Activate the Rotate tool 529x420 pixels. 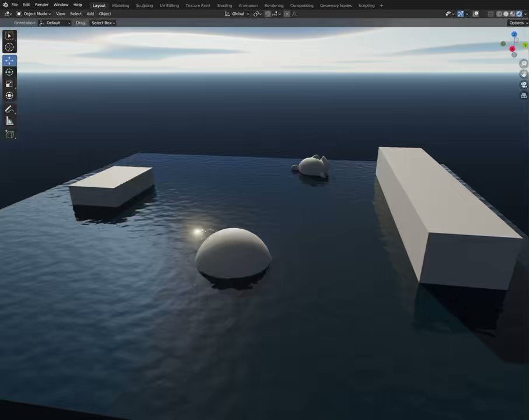[x=9, y=72]
